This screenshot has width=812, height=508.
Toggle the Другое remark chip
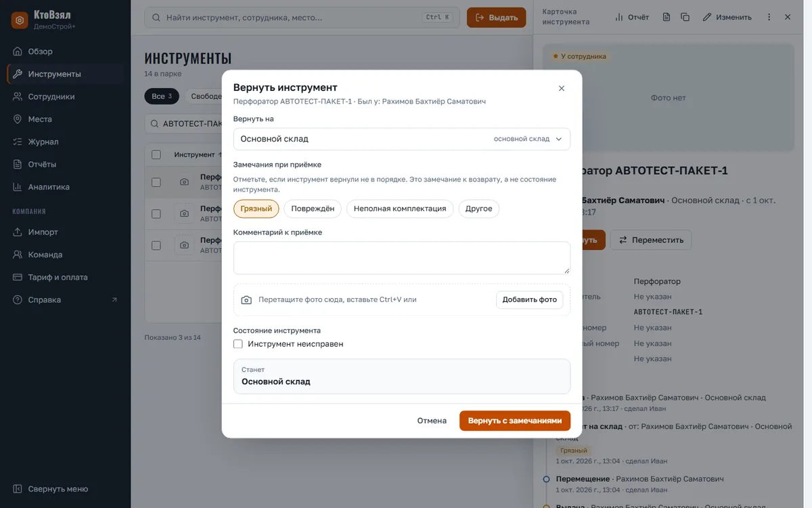[478, 209]
